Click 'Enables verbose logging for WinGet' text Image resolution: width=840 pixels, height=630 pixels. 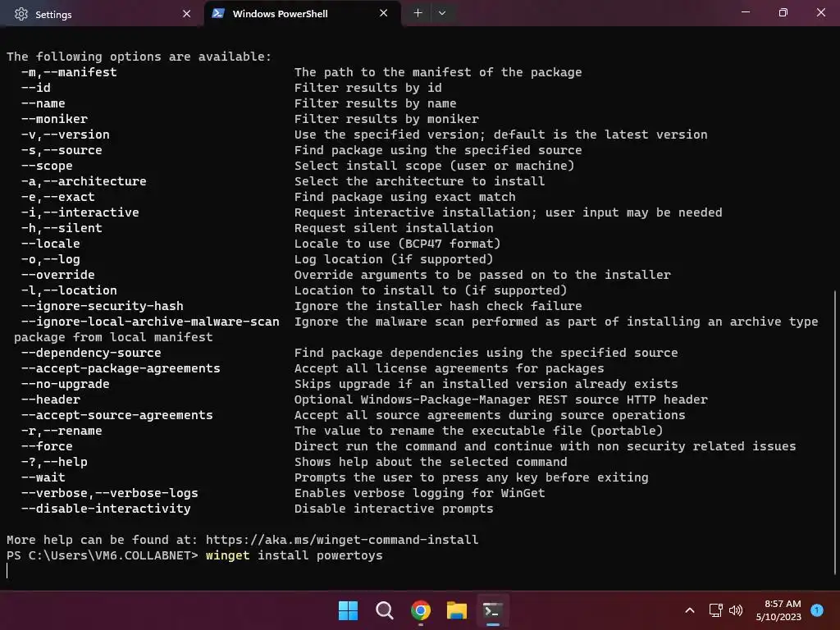pyautogui.click(x=419, y=493)
